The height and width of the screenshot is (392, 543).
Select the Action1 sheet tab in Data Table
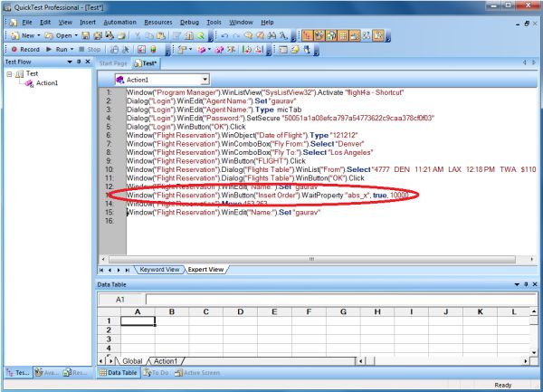pos(166,361)
